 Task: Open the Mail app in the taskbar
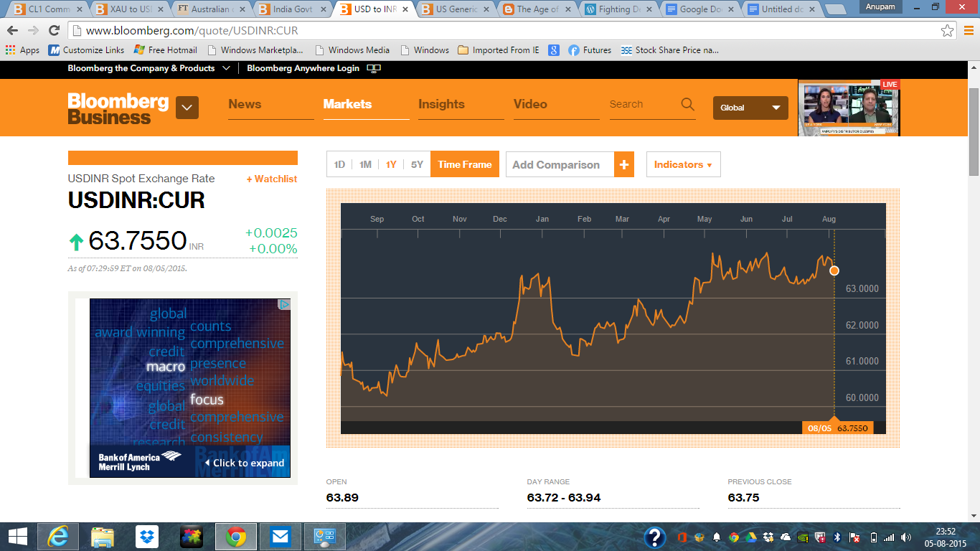[x=280, y=537]
